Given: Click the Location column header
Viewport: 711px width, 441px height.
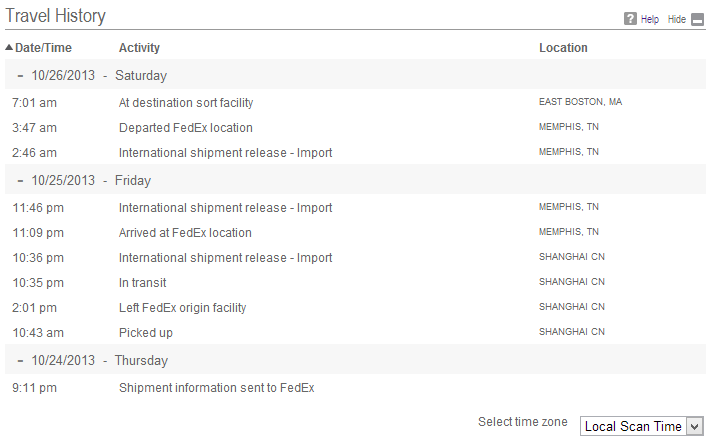Looking at the screenshot, I should 563,48.
